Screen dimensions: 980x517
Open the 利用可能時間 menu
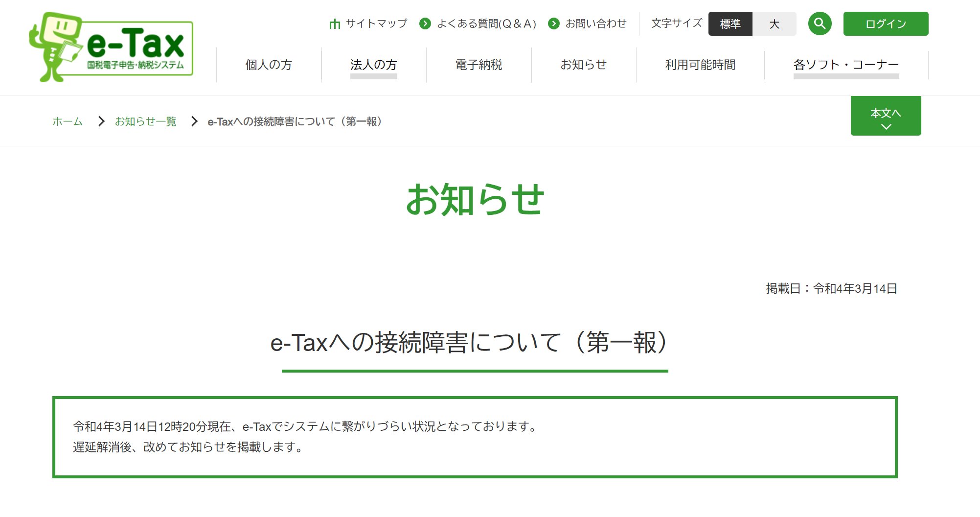(x=700, y=65)
